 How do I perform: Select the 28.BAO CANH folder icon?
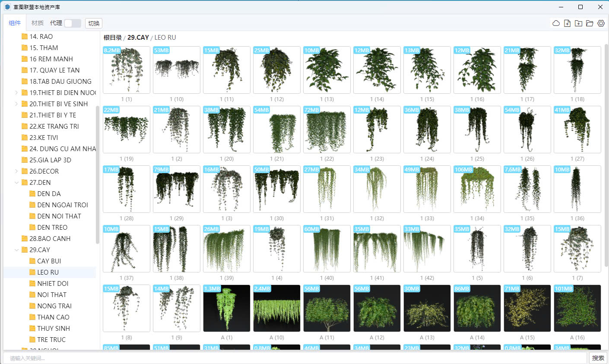25,238
